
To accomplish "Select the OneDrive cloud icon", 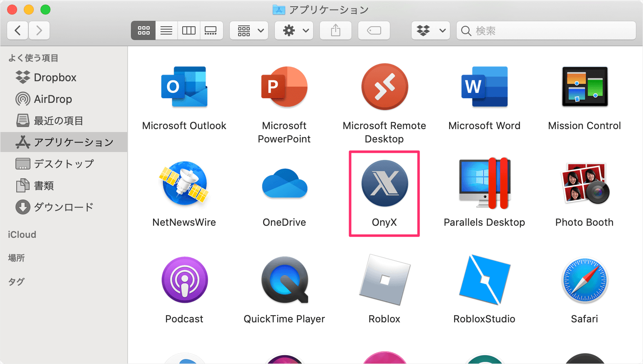I will (284, 183).
